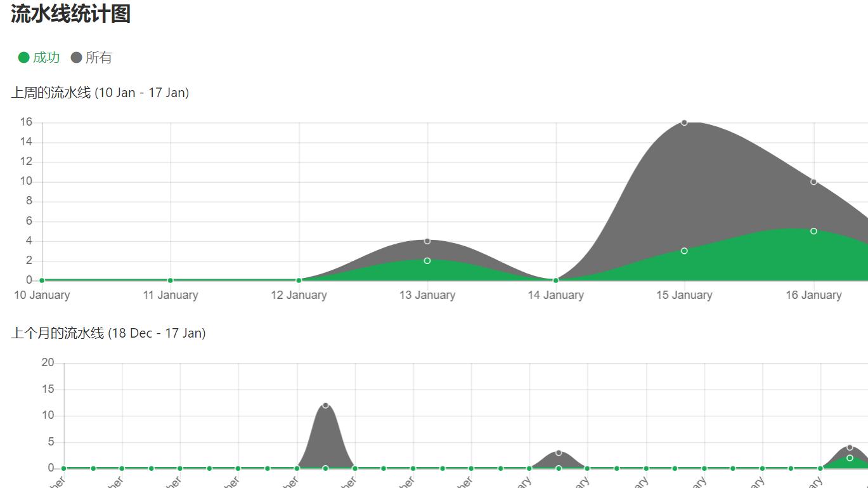The width and height of the screenshot is (868, 488).
Task: Select green data point at 2 on 13 January
Action: click(x=427, y=261)
